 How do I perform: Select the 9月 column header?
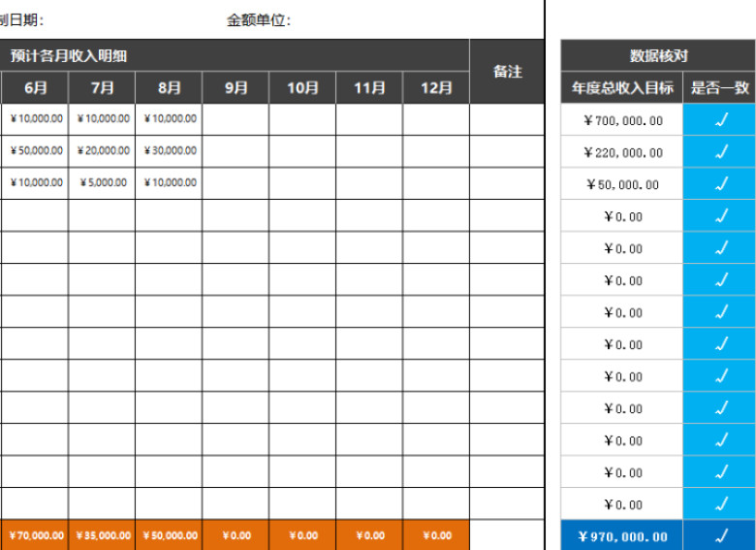[236, 88]
